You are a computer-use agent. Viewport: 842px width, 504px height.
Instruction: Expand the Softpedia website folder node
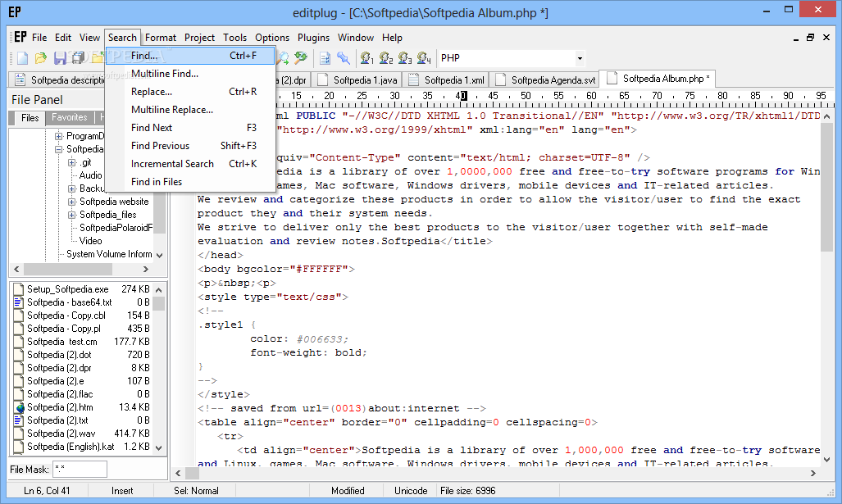pos(71,202)
